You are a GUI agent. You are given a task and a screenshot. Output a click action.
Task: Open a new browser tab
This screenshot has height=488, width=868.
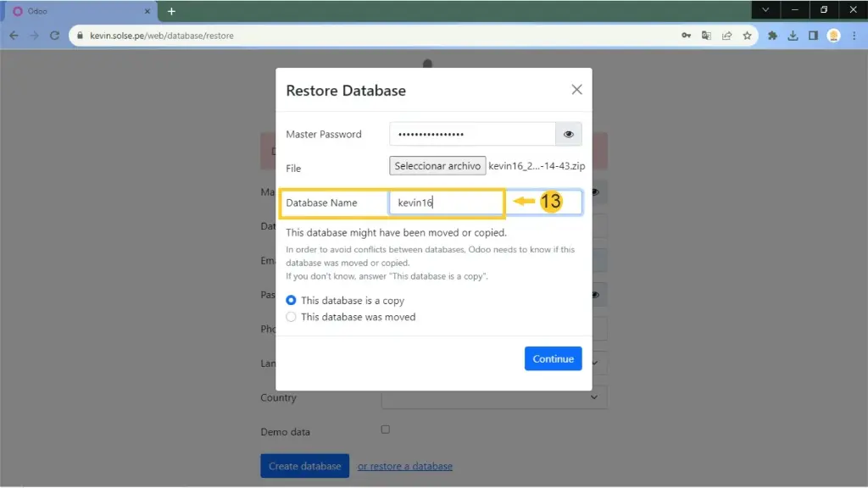(171, 11)
